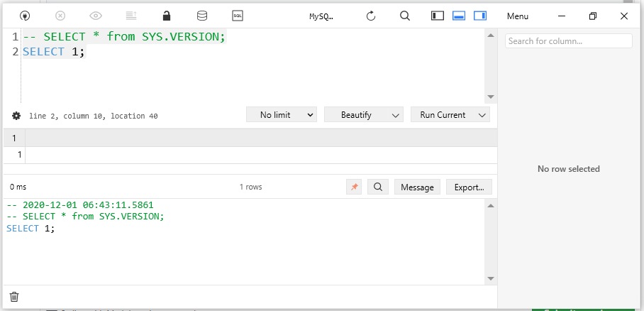Click the trash delete icon
Image resolution: width=644 pixels, height=311 pixels.
pos(14,296)
